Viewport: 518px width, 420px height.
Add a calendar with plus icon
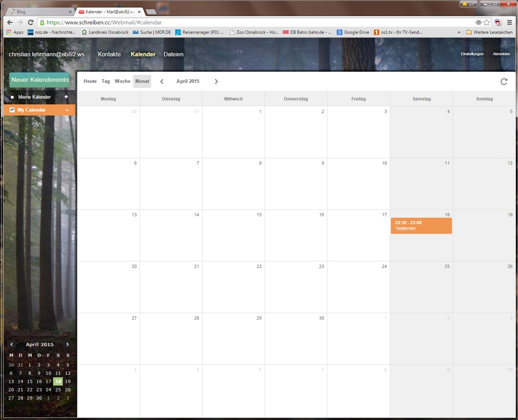[x=66, y=97]
